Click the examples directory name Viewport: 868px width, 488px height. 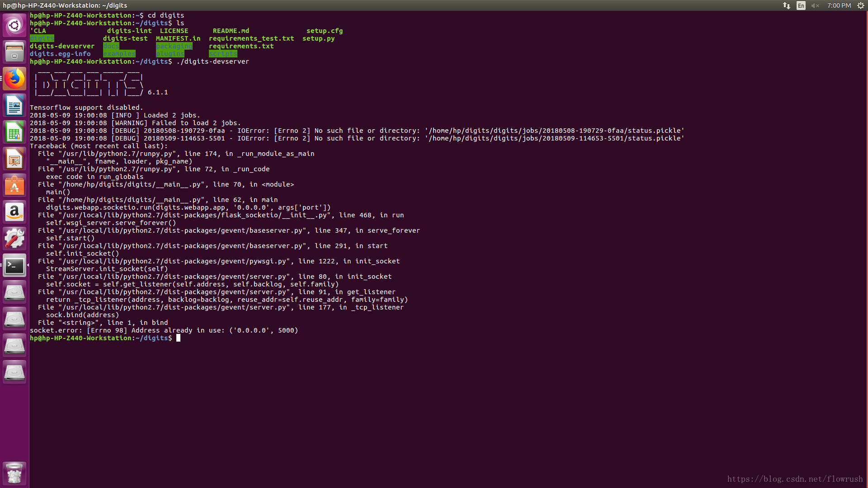pyautogui.click(x=119, y=54)
